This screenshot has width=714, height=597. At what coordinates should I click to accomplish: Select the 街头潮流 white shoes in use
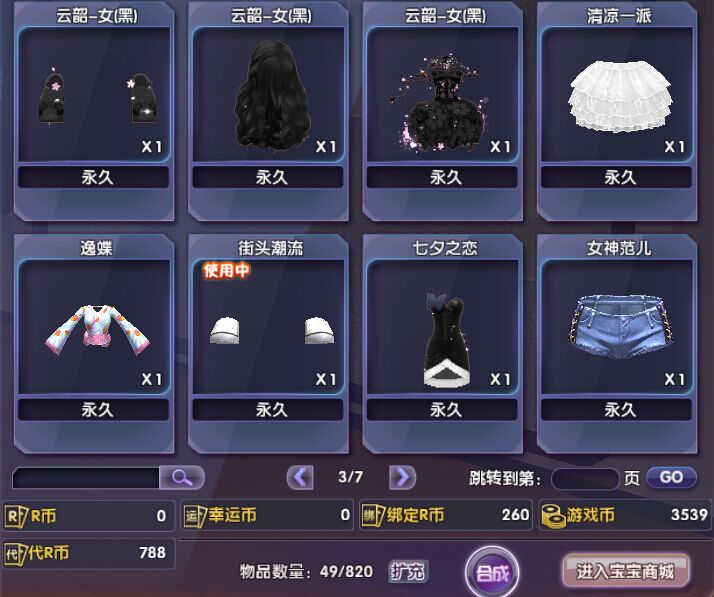[269, 344]
